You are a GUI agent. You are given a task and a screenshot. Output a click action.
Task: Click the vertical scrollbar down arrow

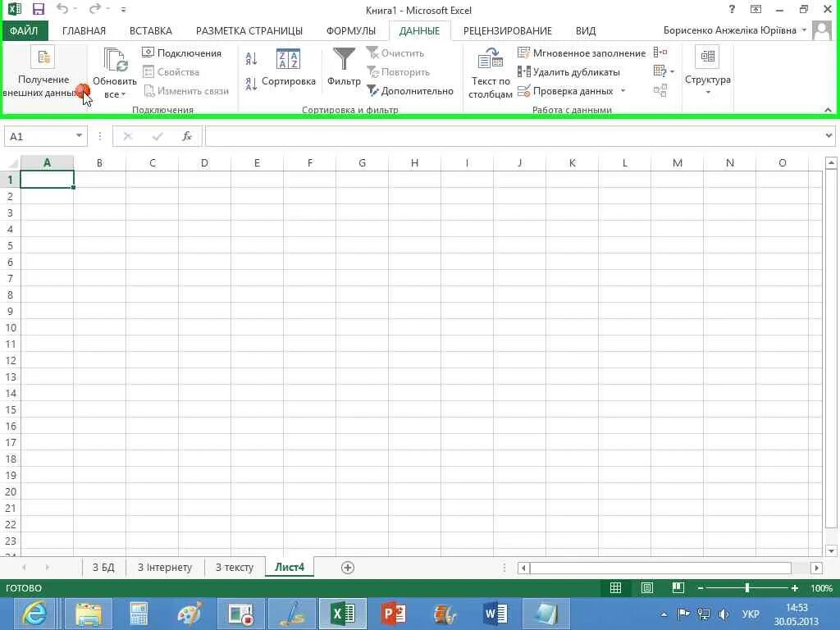pyautogui.click(x=831, y=550)
